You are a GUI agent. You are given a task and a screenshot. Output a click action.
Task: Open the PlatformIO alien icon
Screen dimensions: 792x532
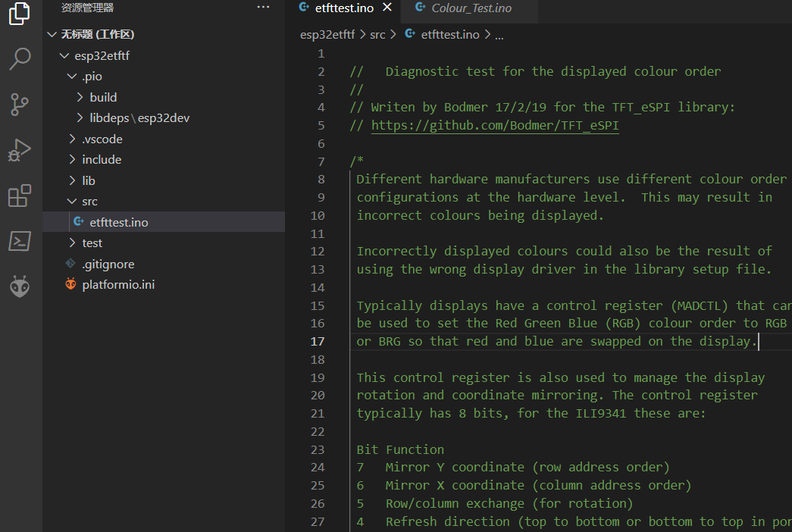point(20,286)
